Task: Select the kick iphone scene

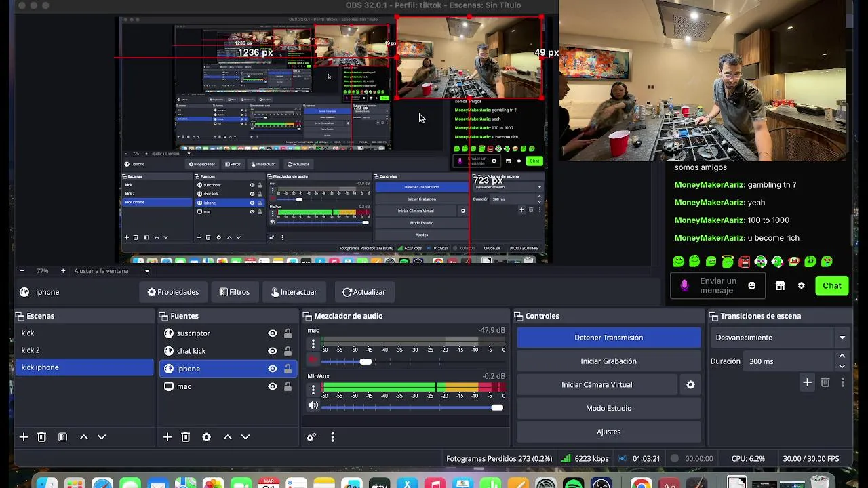Action: (x=85, y=367)
